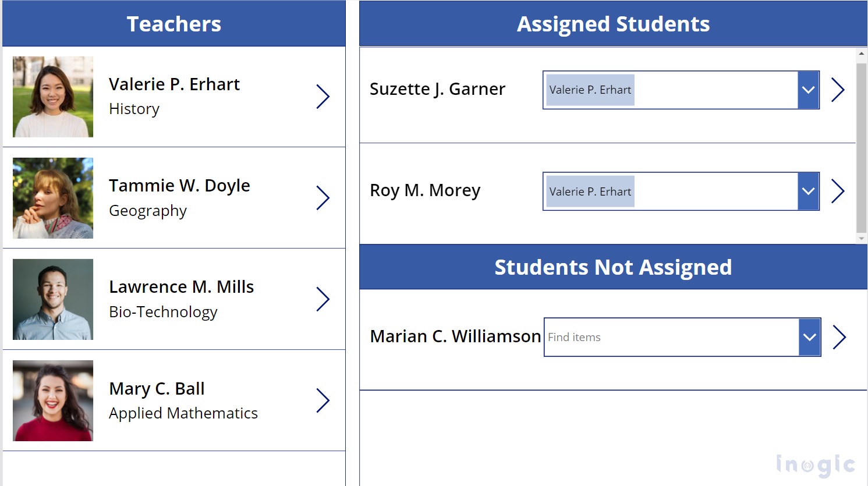The height and width of the screenshot is (486, 868).
Task: Click the Assigned Students header
Action: [x=613, y=24]
